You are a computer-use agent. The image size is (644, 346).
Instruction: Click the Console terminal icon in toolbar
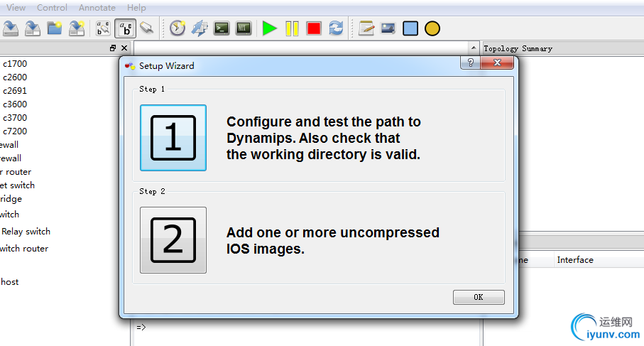tap(222, 28)
